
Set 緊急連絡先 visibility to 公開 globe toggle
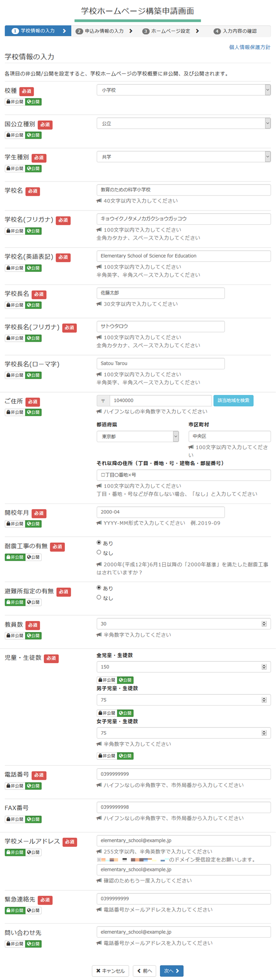tap(33, 910)
